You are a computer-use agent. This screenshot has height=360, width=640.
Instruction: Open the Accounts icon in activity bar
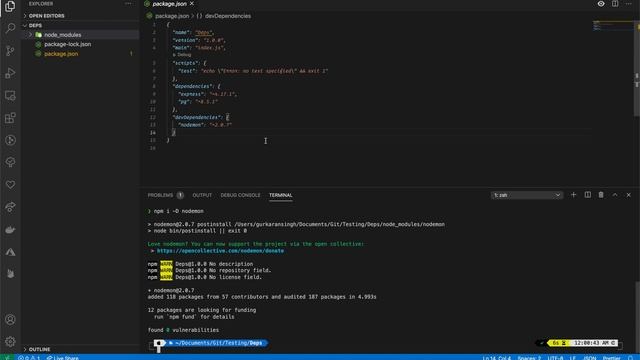tap(10, 319)
